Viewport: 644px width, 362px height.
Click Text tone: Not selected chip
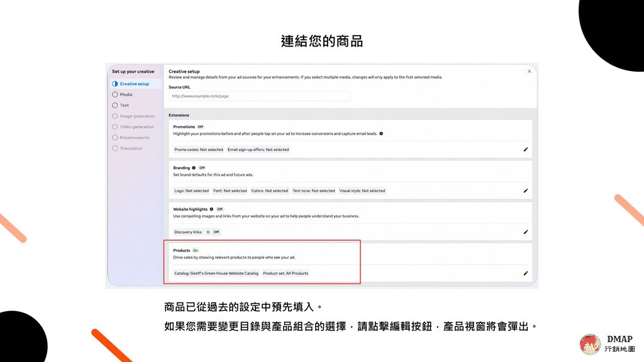(313, 190)
